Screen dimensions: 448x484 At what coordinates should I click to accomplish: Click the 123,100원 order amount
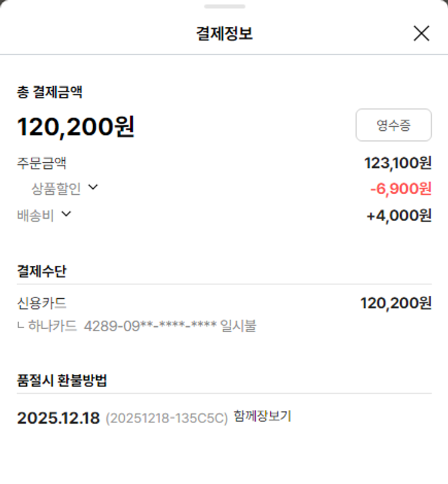pyautogui.click(x=398, y=163)
